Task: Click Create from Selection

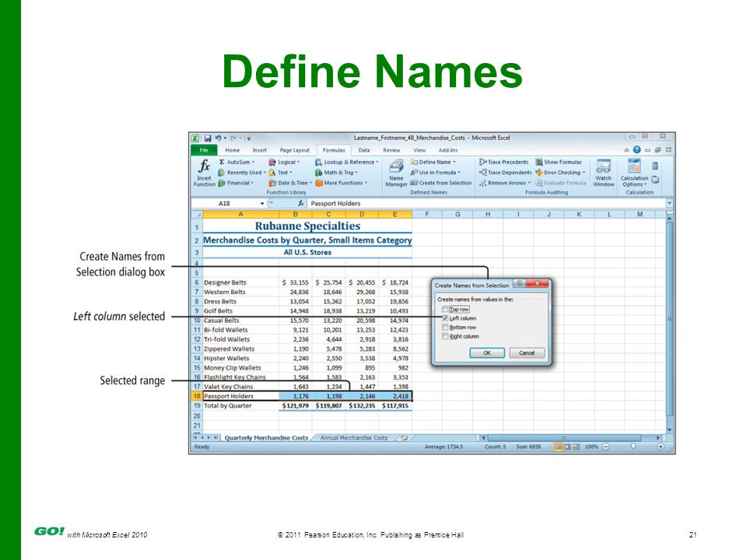Action: click(440, 183)
